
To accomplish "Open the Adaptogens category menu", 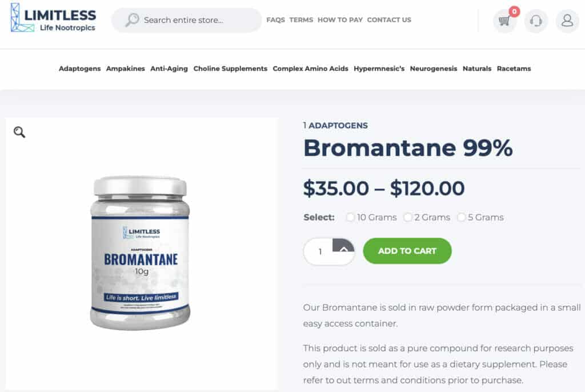I will tap(80, 69).
